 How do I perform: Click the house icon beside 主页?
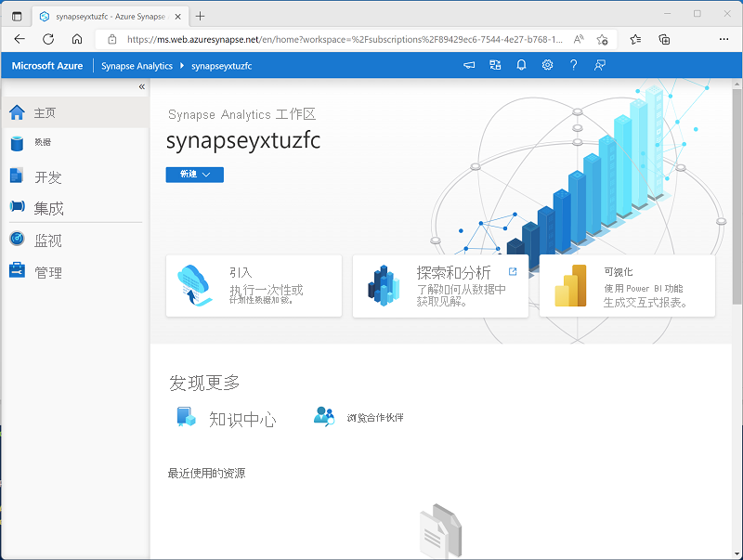(17, 112)
